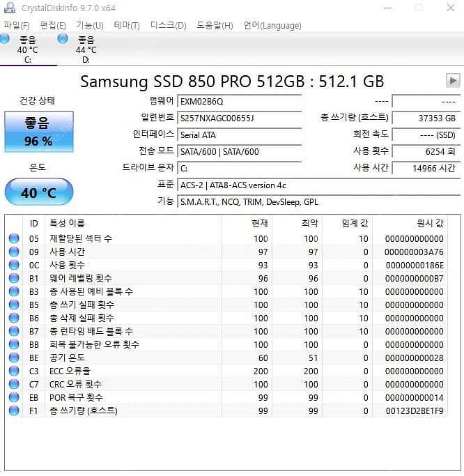Click the serial number field S257NXAGC00655J
Image resolution: width=464 pixels, height=476 pixels.
pos(240,118)
